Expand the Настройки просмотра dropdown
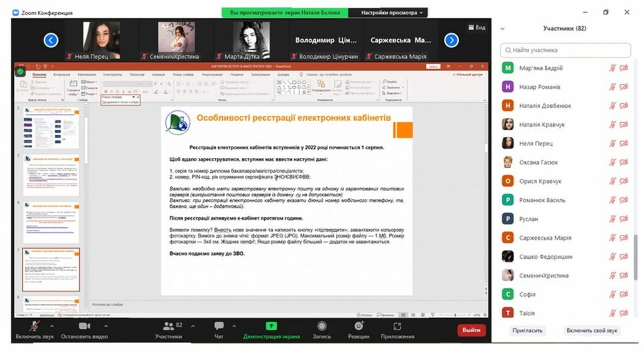This screenshot has width=644, height=352. pyautogui.click(x=391, y=13)
